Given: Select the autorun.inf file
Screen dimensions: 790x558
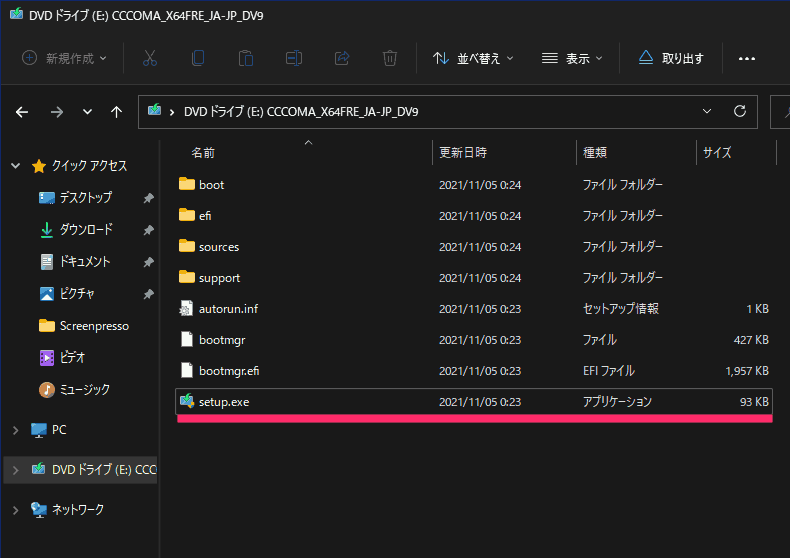Looking at the screenshot, I should 474,309.
